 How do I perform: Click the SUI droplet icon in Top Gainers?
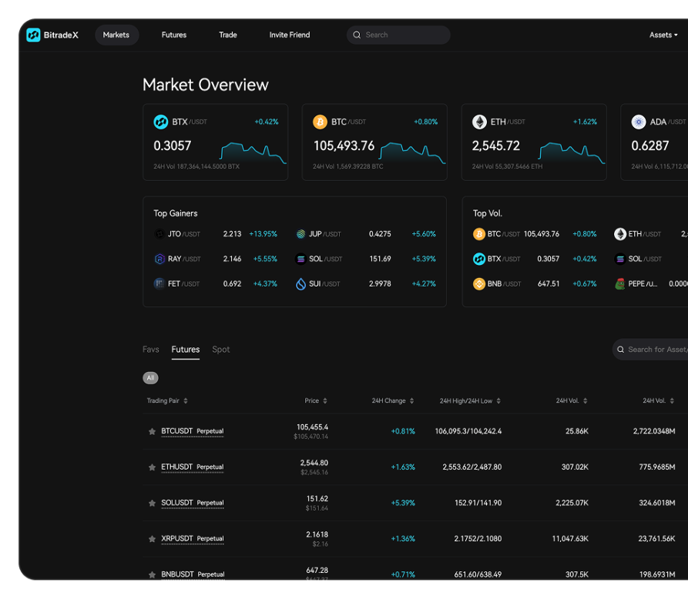tap(300, 284)
